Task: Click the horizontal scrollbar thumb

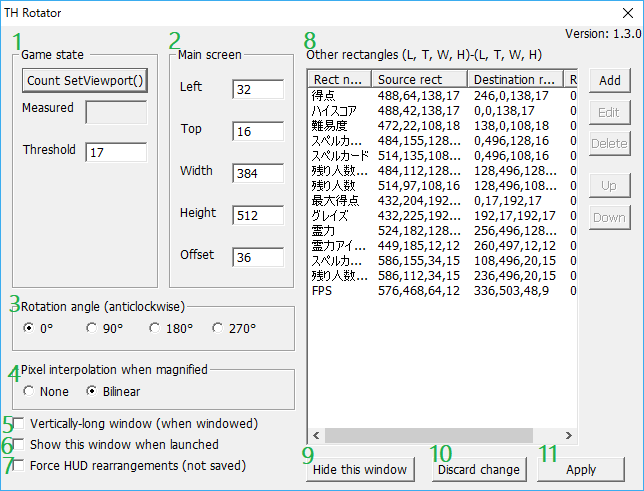Action: pyautogui.click(x=429, y=435)
